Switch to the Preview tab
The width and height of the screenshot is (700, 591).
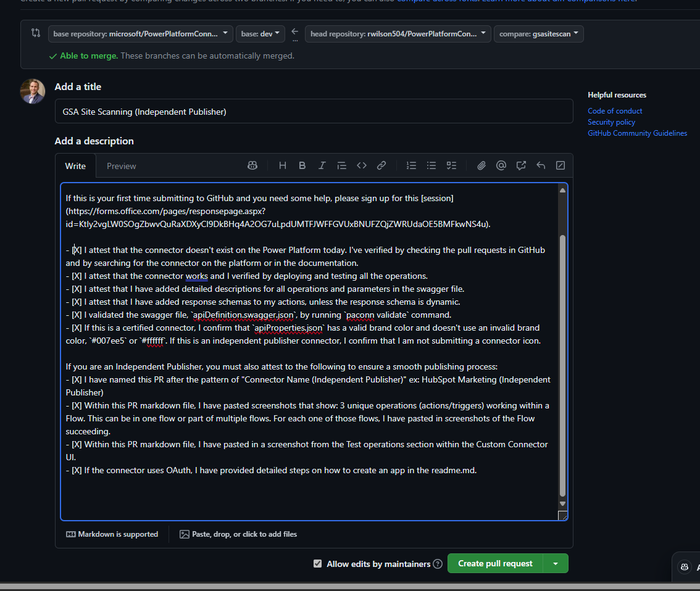pos(122,166)
